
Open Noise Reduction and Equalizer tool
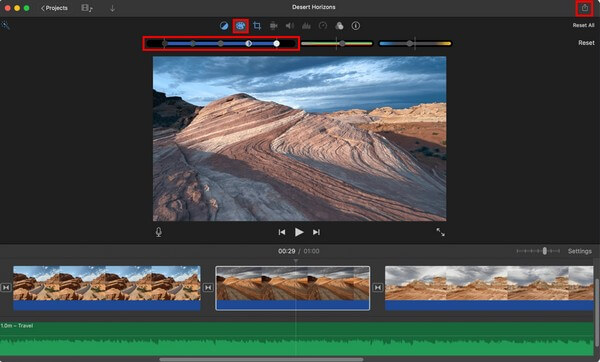tap(306, 26)
